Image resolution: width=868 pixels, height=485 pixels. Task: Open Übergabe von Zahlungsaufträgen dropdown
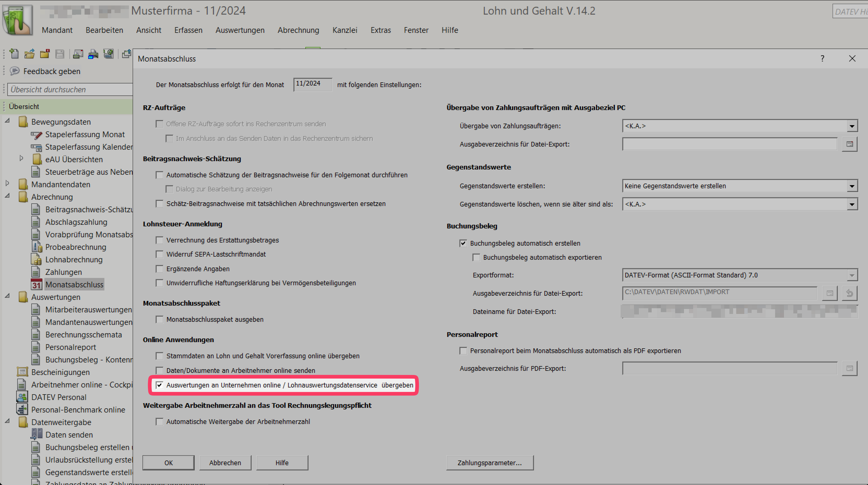[852, 126]
